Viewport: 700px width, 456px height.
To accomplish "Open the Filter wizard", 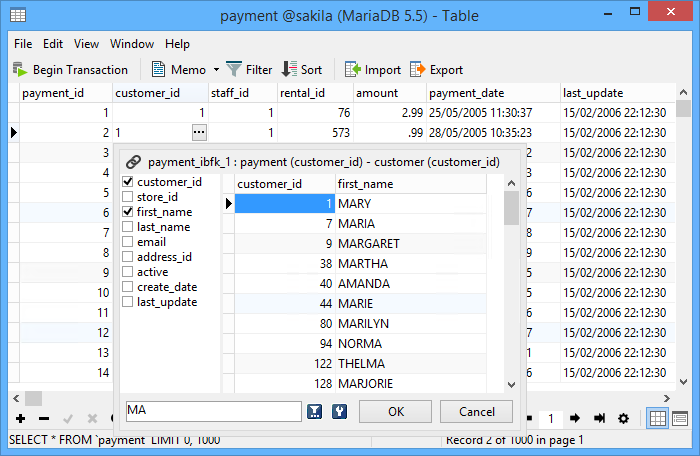I will click(x=249, y=70).
